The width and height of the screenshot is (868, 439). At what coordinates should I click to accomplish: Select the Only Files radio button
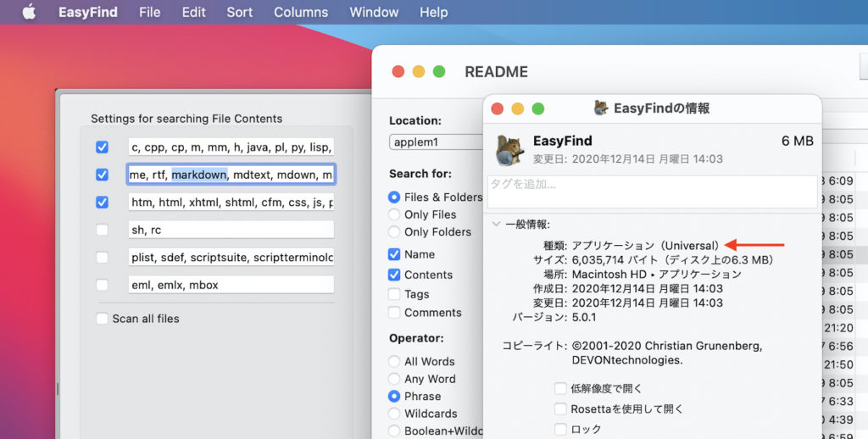click(394, 214)
